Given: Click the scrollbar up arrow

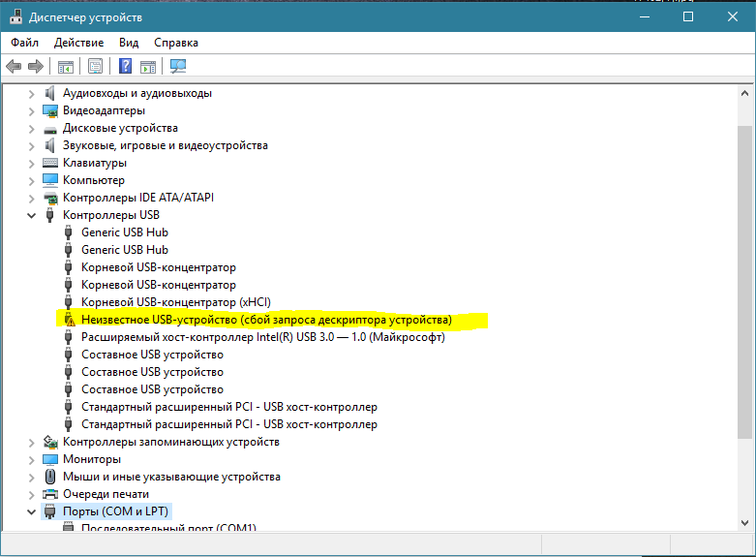Looking at the screenshot, I should 744,93.
